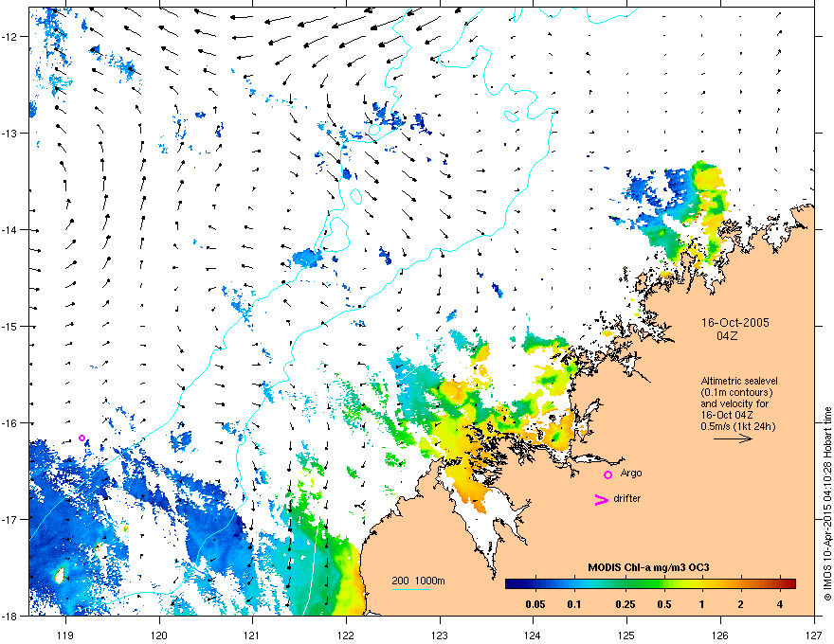
Task: Click the latitude axis label -17
Action: click(x=9, y=519)
